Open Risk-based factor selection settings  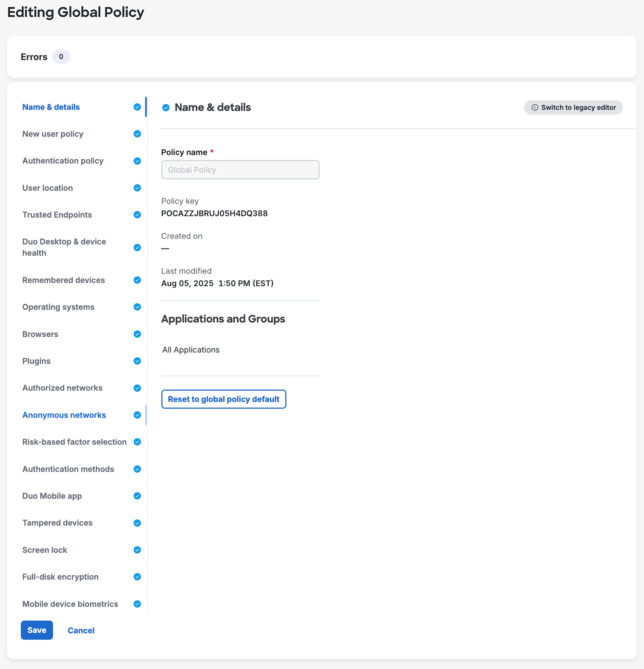coord(74,442)
